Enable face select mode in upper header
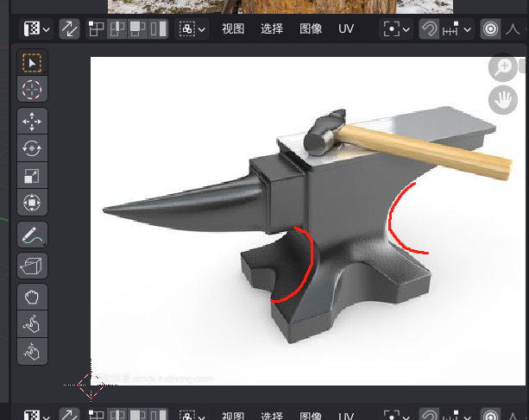Viewport: 529px width, 420px height. pos(137,29)
